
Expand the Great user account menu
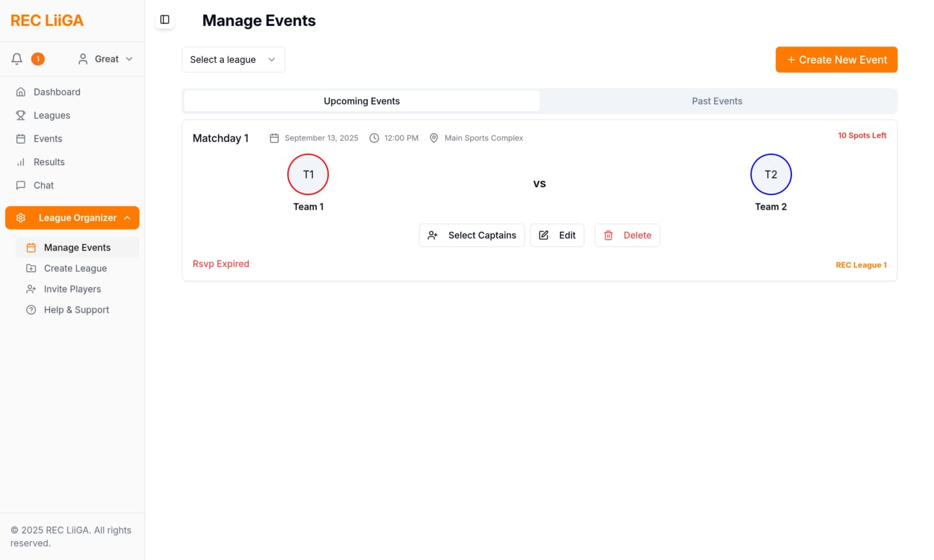(x=106, y=59)
